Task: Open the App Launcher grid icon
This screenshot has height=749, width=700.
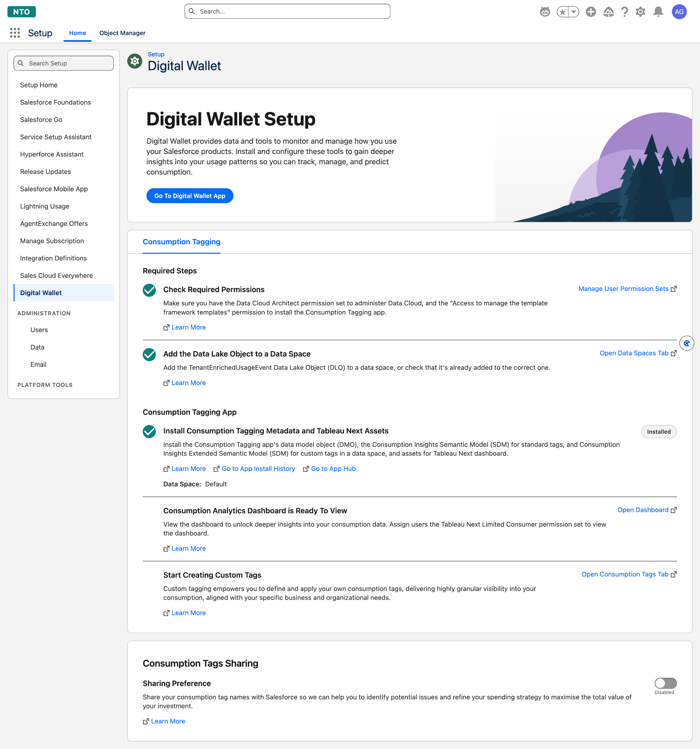Action: pyautogui.click(x=15, y=33)
